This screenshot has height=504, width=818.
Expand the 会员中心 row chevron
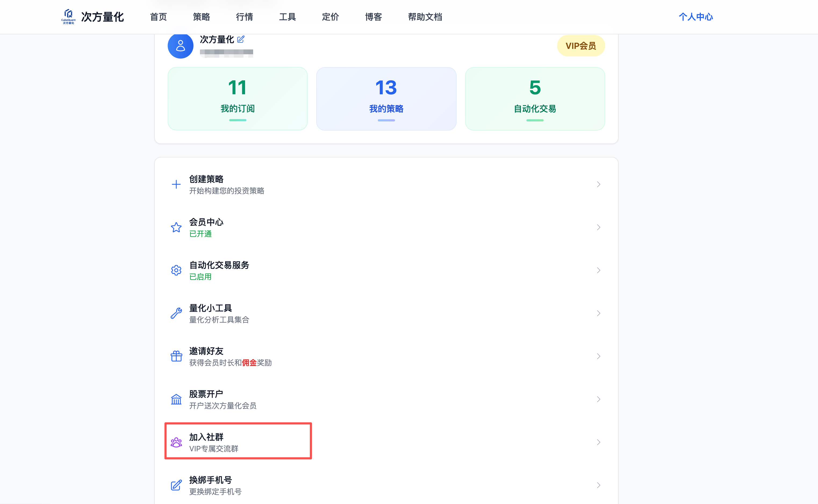(x=598, y=227)
